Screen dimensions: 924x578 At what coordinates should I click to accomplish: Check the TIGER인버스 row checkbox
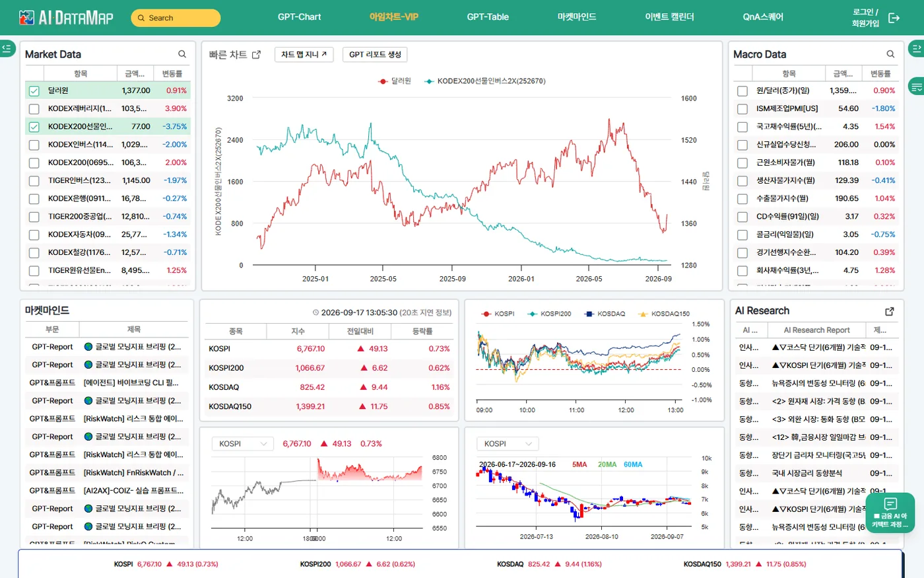tap(34, 181)
